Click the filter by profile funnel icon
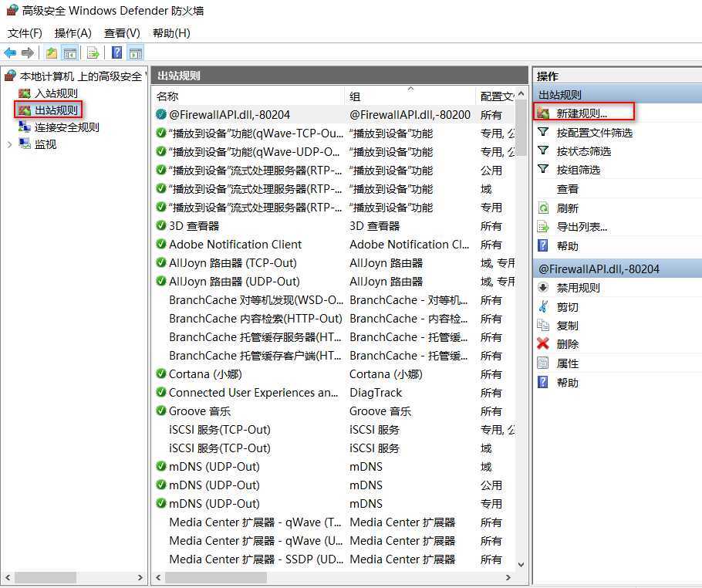The image size is (702, 588). coord(543,132)
